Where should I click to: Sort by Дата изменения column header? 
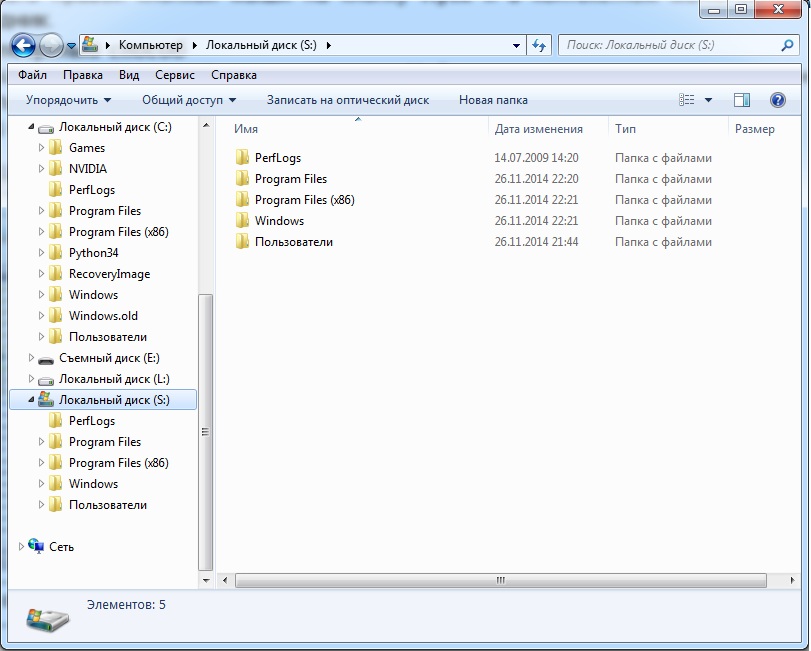point(538,129)
